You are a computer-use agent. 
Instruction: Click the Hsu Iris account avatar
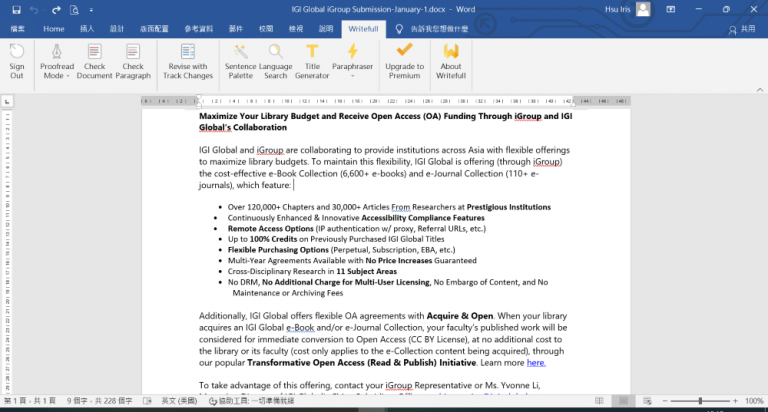[643, 9]
